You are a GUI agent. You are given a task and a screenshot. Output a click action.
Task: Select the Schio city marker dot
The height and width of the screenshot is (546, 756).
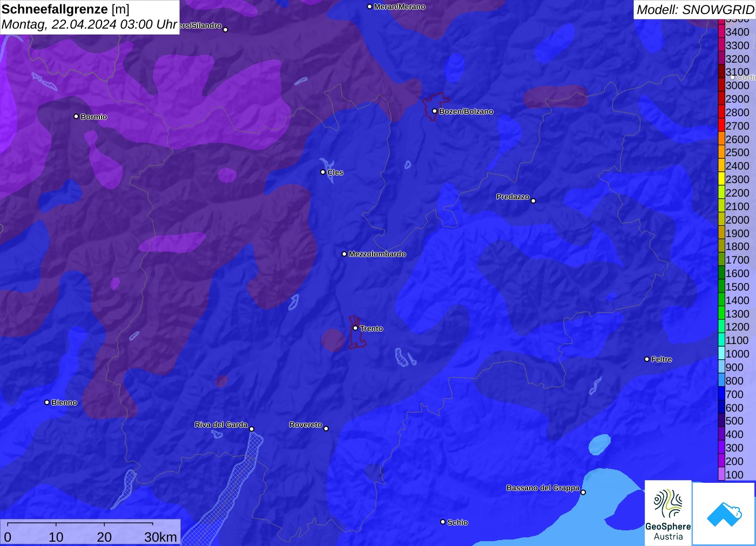pos(443,522)
